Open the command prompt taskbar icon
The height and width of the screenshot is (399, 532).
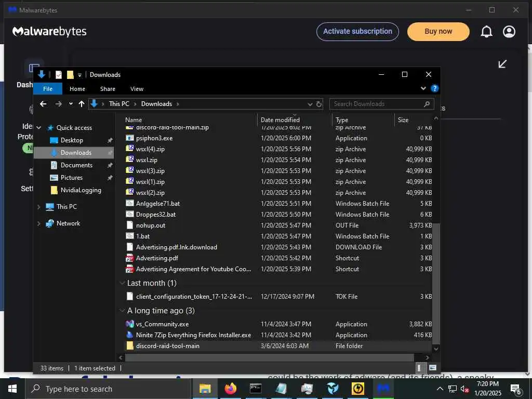pos(256,389)
